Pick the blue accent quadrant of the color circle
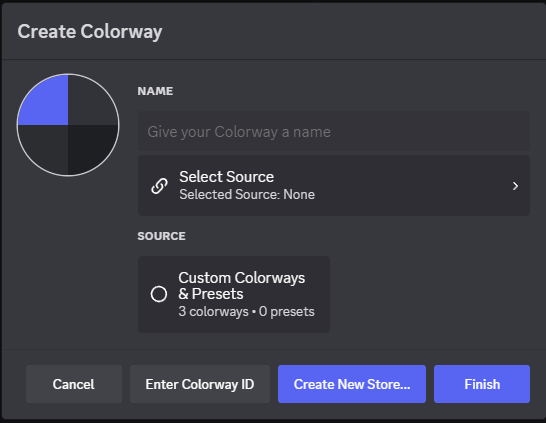 coord(47,103)
